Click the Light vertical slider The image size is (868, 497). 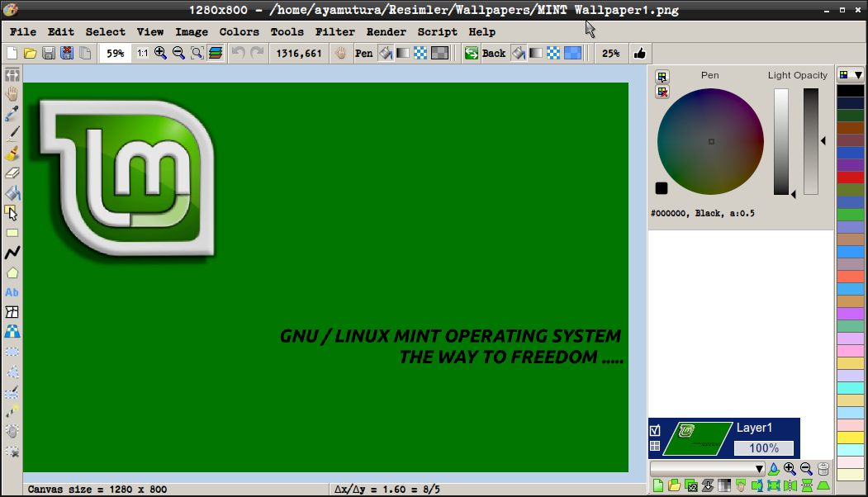click(x=781, y=142)
